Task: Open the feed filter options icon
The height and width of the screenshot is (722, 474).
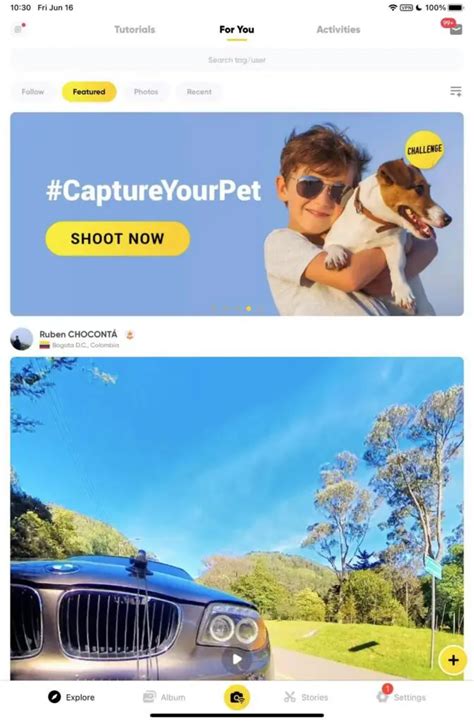Action: point(456,92)
